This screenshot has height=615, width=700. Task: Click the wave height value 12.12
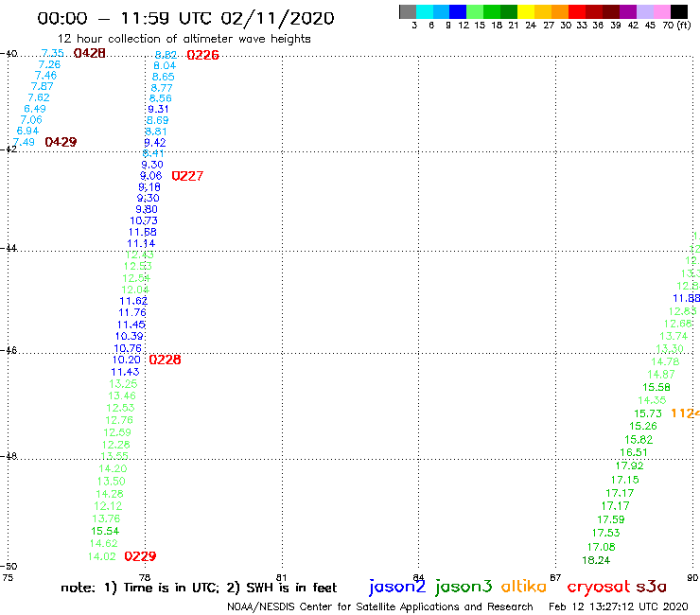tap(108, 506)
